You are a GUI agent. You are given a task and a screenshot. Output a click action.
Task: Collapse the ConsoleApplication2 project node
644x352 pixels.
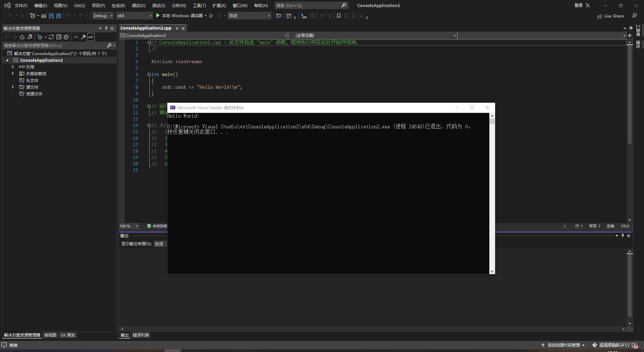[7, 60]
